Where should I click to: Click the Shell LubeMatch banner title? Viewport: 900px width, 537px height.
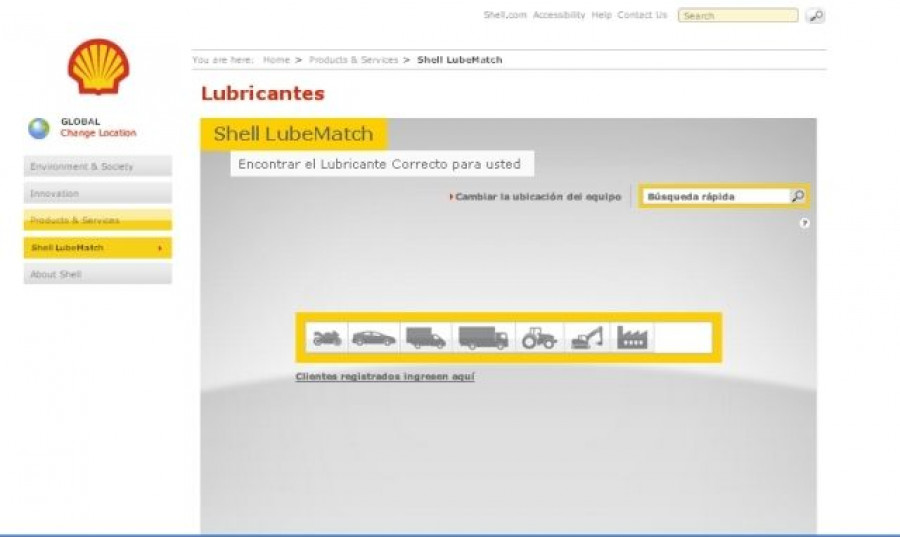tap(293, 134)
